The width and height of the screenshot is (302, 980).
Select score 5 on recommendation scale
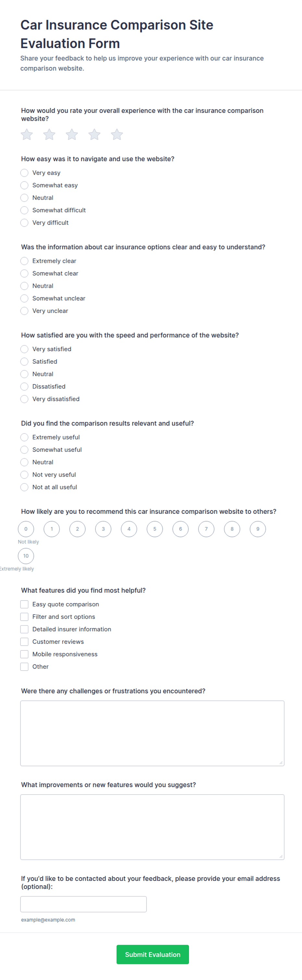155,529
